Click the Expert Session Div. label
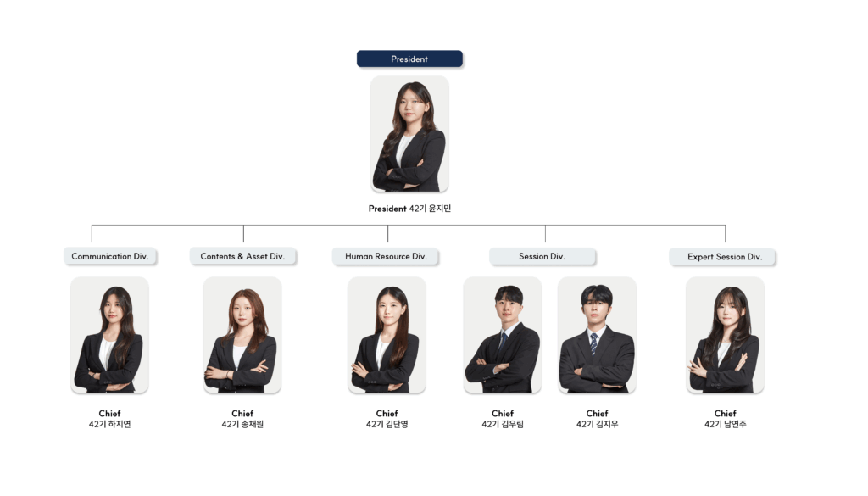Image resolution: width=868 pixels, height=496 pixels. point(725,257)
